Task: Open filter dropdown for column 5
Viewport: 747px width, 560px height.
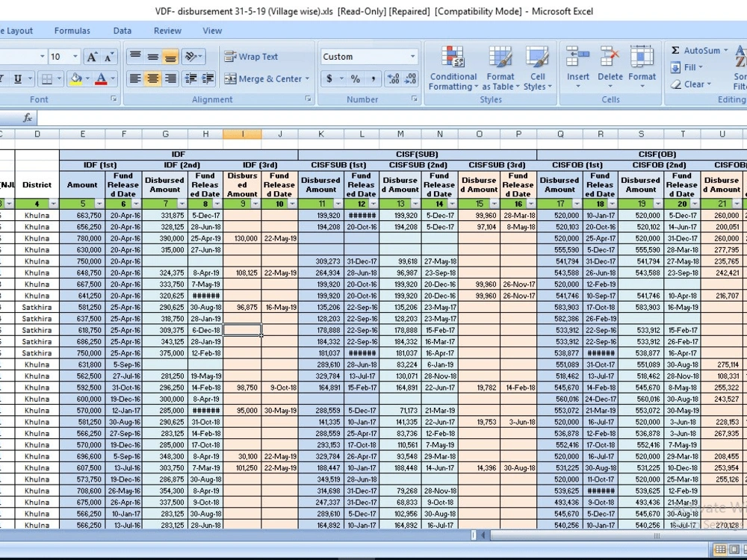Action: tap(99, 205)
